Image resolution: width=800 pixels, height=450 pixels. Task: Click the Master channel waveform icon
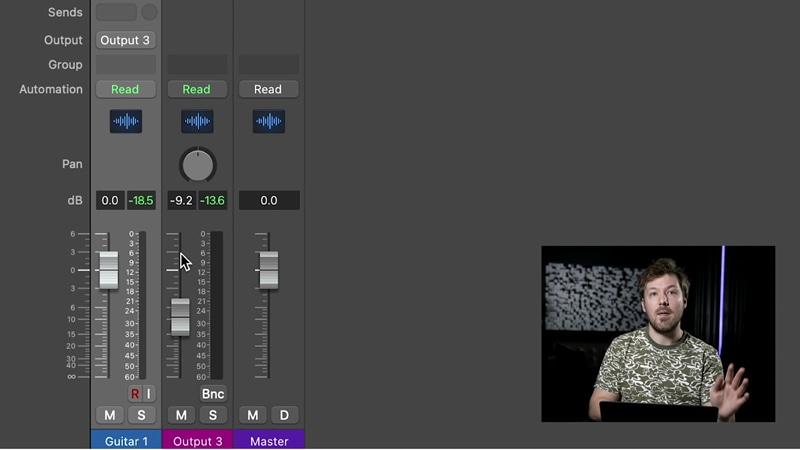[x=268, y=122]
